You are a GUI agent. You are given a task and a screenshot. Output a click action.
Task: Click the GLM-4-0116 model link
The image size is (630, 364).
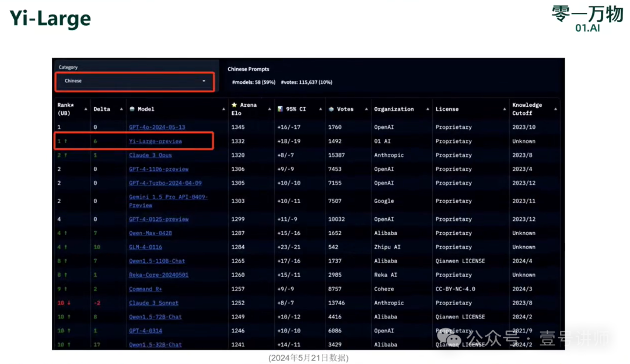coord(145,247)
